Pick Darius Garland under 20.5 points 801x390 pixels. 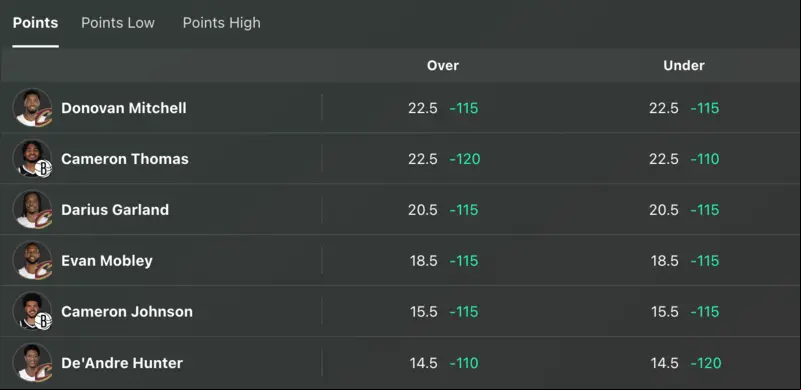(x=684, y=210)
